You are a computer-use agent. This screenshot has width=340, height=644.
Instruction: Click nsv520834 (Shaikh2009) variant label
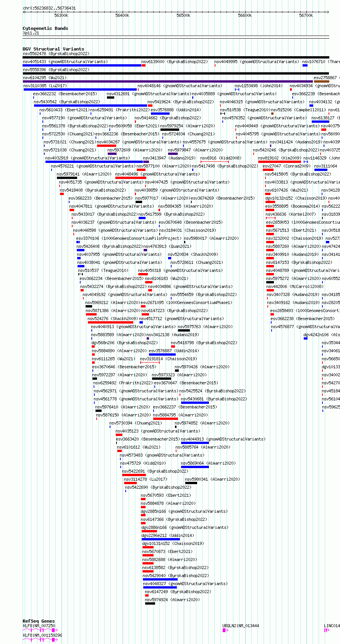[193, 254]
